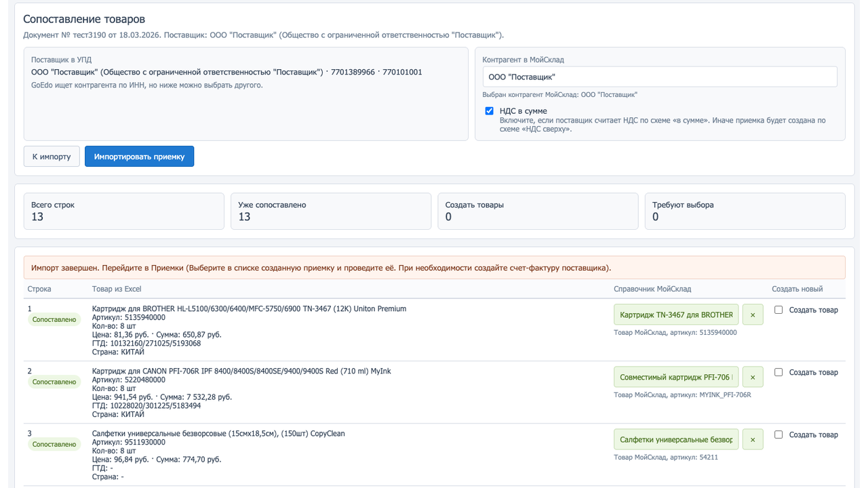The width and height of the screenshot is (868, 488).
Task: Check Создать товар for row 3
Action: click(x=778, y=434)
